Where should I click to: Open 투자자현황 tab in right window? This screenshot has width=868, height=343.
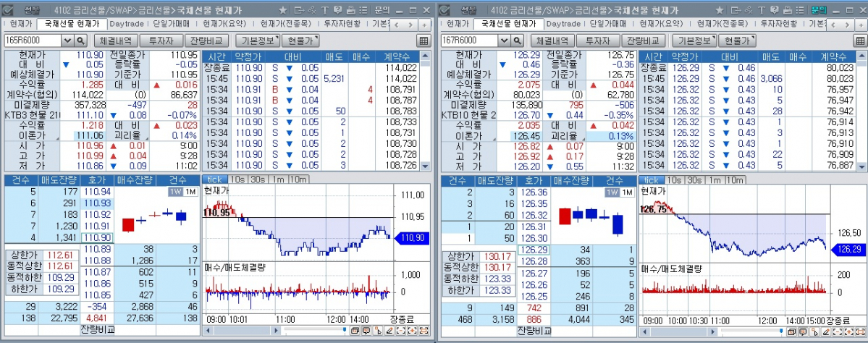(779, 24)
